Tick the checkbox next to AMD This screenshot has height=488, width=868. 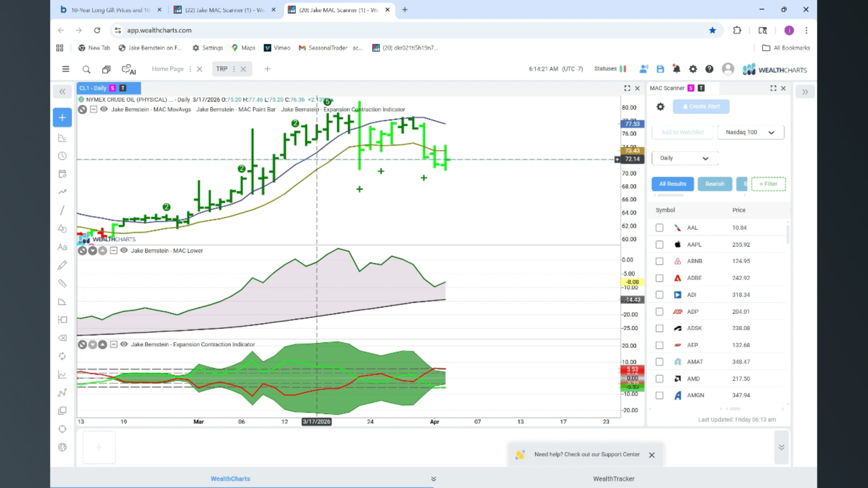[x=660, y=379]
